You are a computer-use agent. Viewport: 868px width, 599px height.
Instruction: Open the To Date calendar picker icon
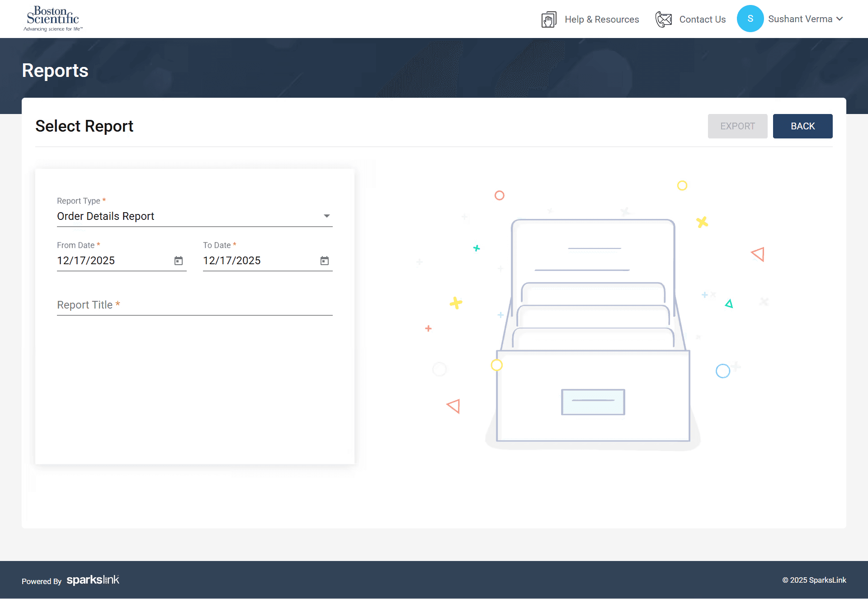325,261
